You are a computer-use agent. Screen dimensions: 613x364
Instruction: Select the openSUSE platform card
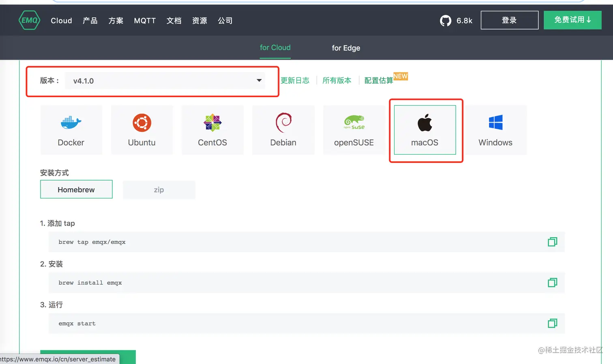click(354, 130)
